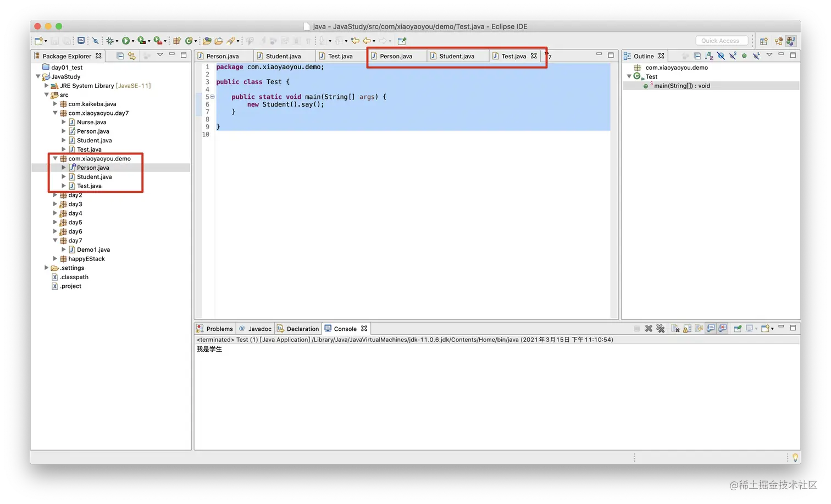This screenshot has height=504, width=831.
Task: Open the Run button dropdown arrow
Action: click(133, 41)
